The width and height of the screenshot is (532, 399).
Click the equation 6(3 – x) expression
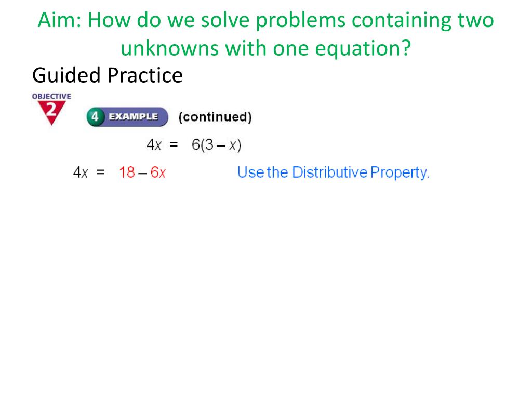coord(217,145)
